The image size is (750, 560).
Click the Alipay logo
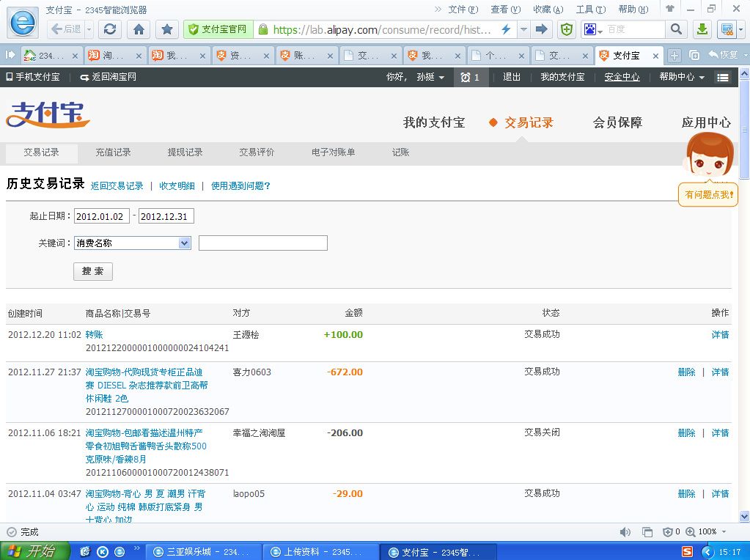point(48,115)
